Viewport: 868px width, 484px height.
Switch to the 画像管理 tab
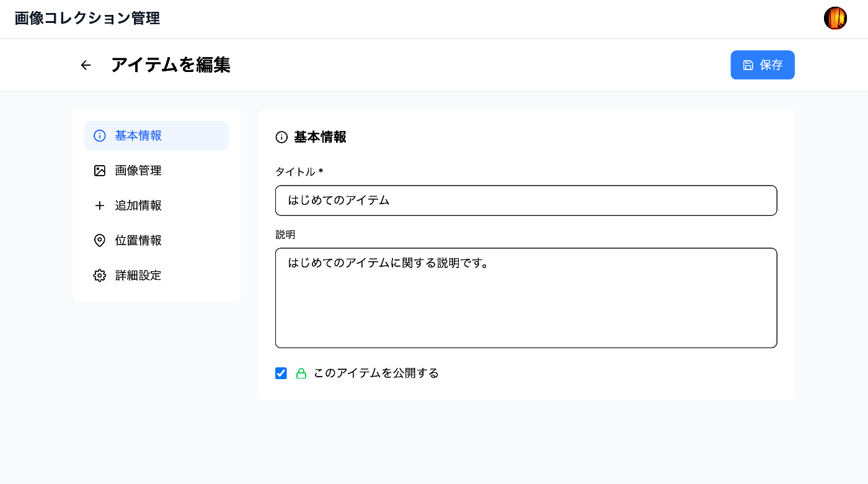[x=138, y=171]
